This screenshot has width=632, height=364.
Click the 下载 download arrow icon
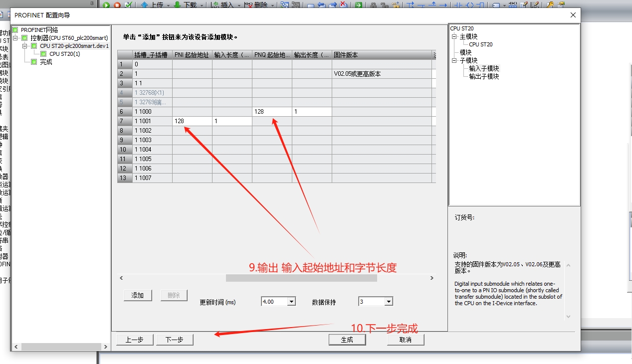tap(177, 5)
